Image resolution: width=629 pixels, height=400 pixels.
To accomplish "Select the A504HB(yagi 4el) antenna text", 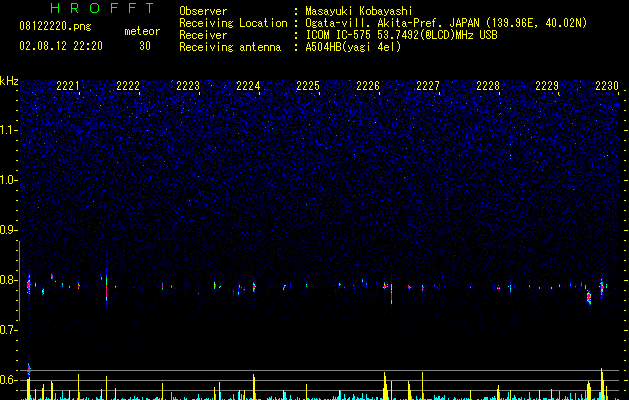I will coord(353,47).
